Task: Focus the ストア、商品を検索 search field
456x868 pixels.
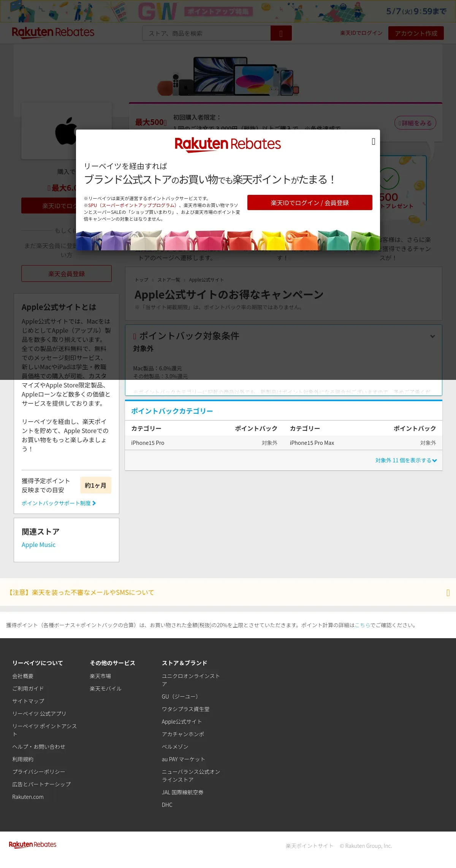Action: tap(206, 33)
